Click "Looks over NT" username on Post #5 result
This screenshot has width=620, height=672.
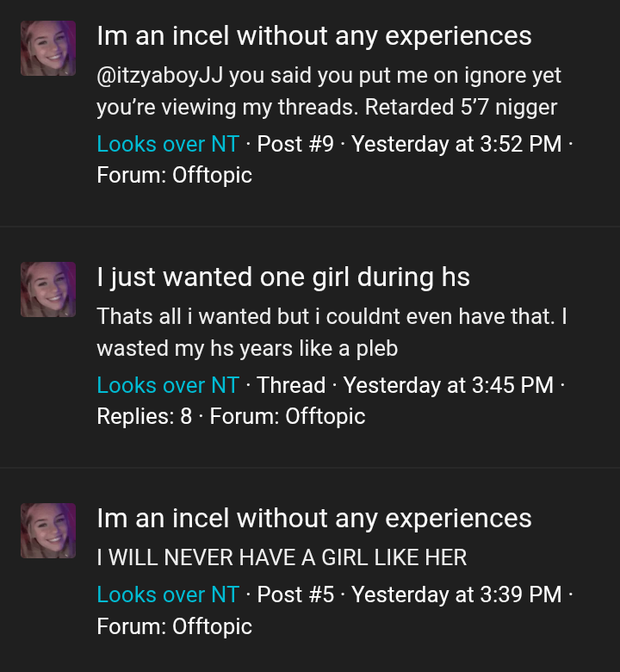pos(168,594)
